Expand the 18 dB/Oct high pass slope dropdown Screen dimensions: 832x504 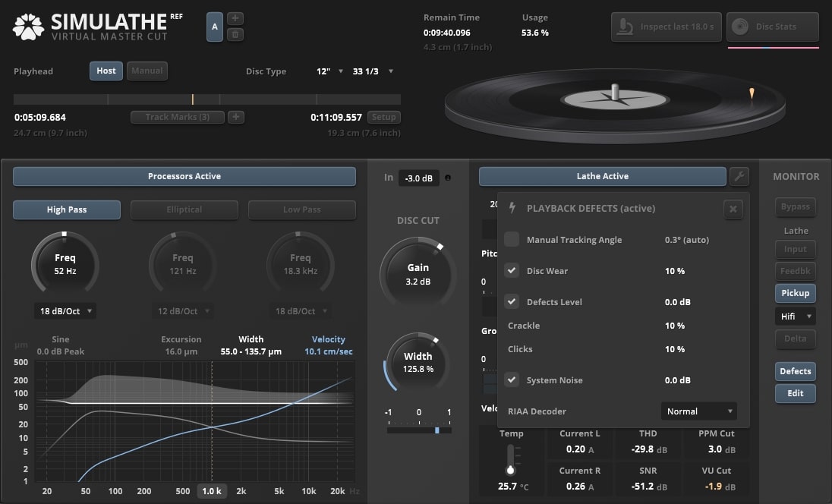coord(65,311)
